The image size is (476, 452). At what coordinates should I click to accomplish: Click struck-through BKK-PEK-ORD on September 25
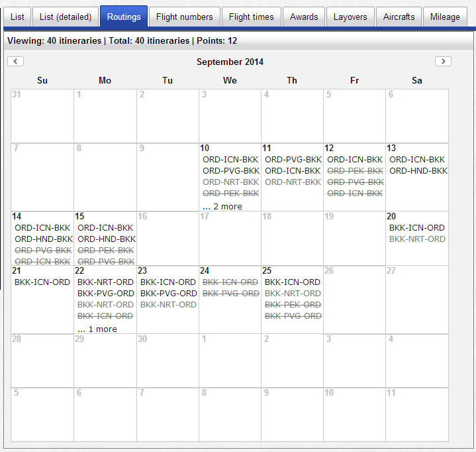[293, 305]
